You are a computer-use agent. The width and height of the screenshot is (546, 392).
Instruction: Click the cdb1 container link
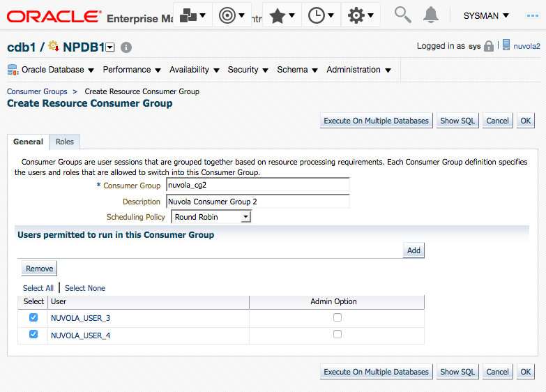click(x=21, y=47)
